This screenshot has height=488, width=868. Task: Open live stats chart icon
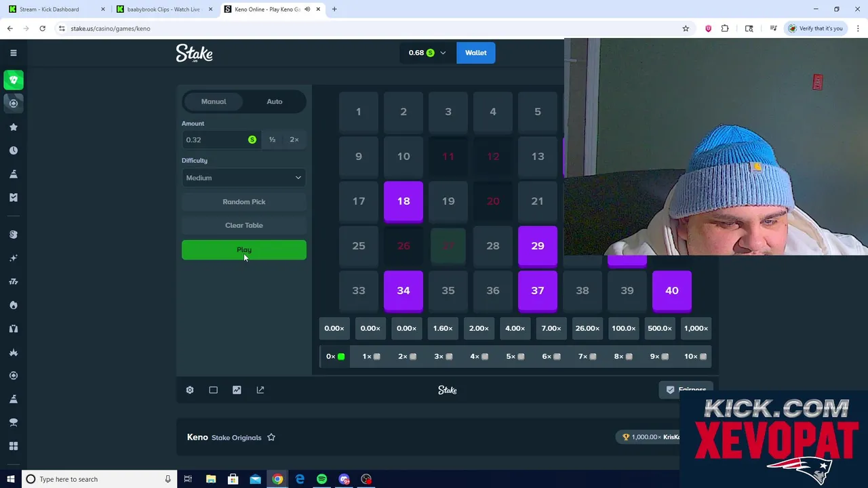tap(237, 390)
